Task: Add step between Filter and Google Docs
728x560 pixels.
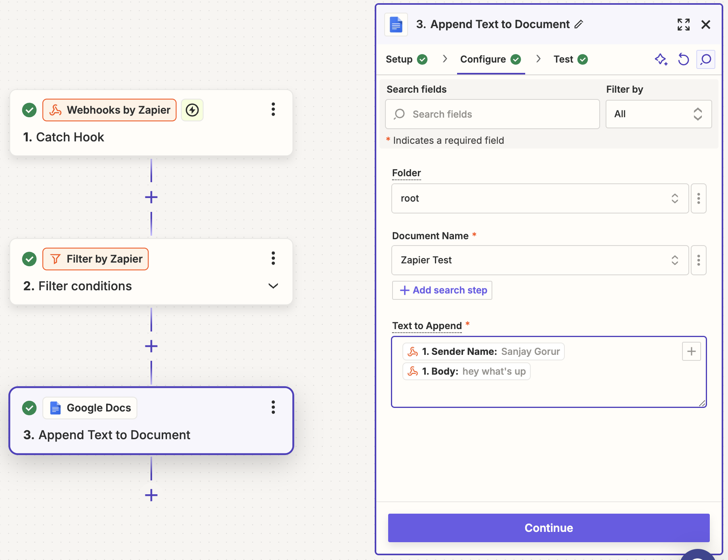Action: [151, 346]
